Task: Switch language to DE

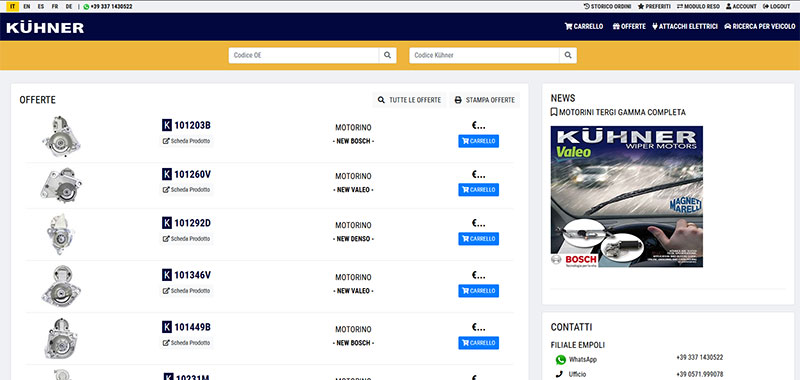Action: point(69,7)
